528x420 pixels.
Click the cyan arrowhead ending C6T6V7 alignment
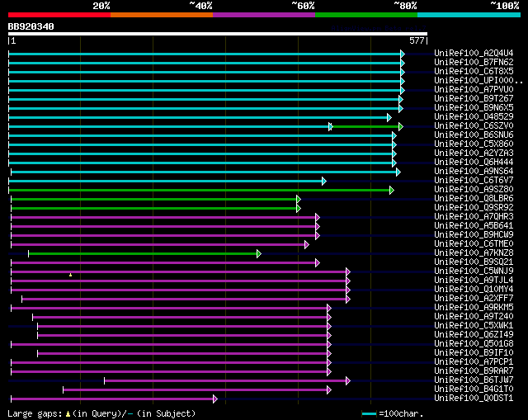(324, 181)
